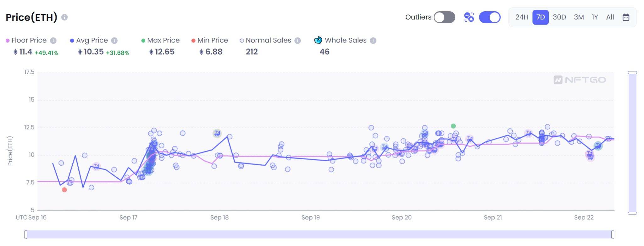Click the Floor Price info icon
644x246 pixels.
coord(53,41)
